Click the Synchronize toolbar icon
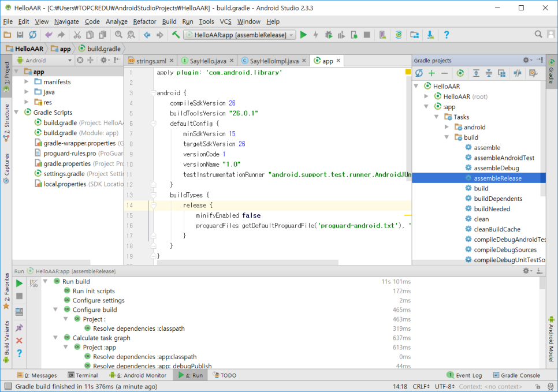The image size is (558, 392). click(x=32, y=35)
